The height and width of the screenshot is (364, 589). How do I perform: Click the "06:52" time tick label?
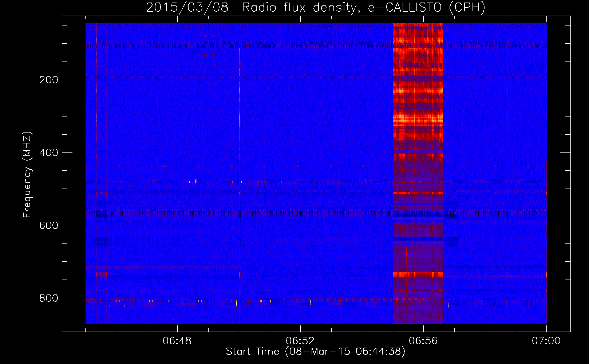coord(300,341)
